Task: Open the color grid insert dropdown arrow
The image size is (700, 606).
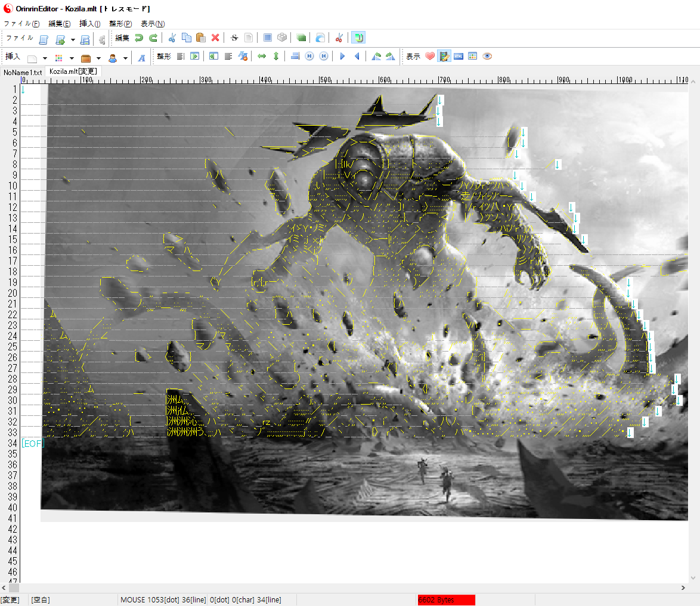Action: (x=72, y=58)
